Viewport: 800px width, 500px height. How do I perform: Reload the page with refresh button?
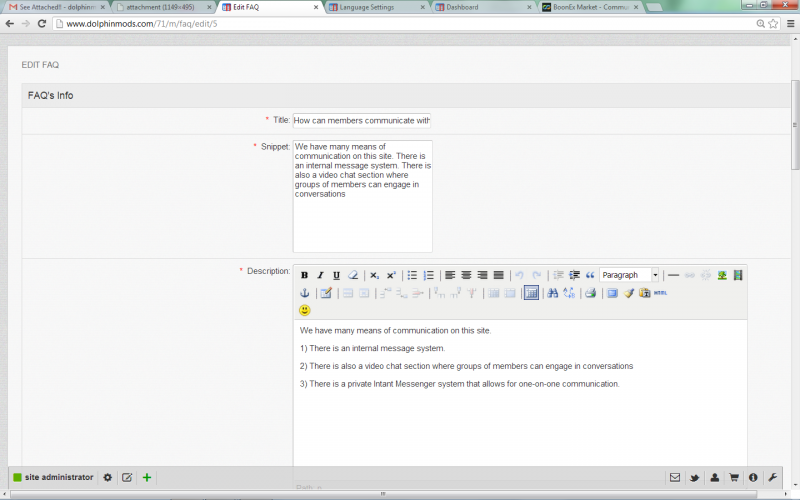(x=42, y=23)
